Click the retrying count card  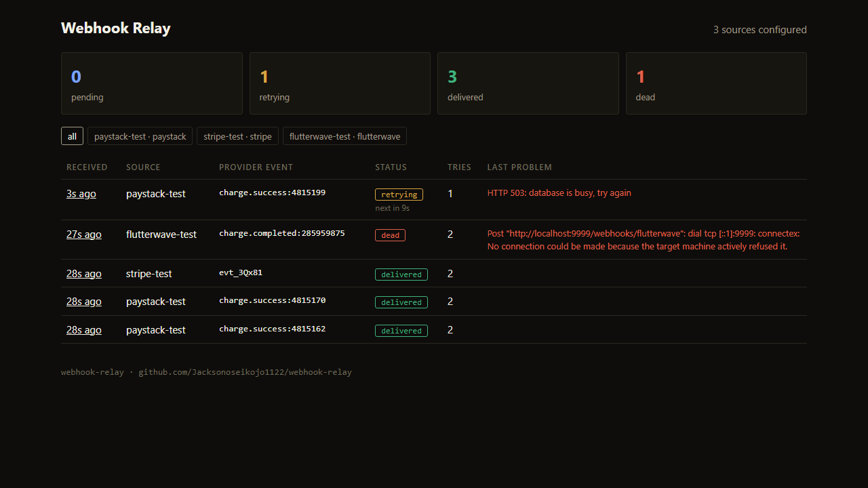(x=340, y=83)
